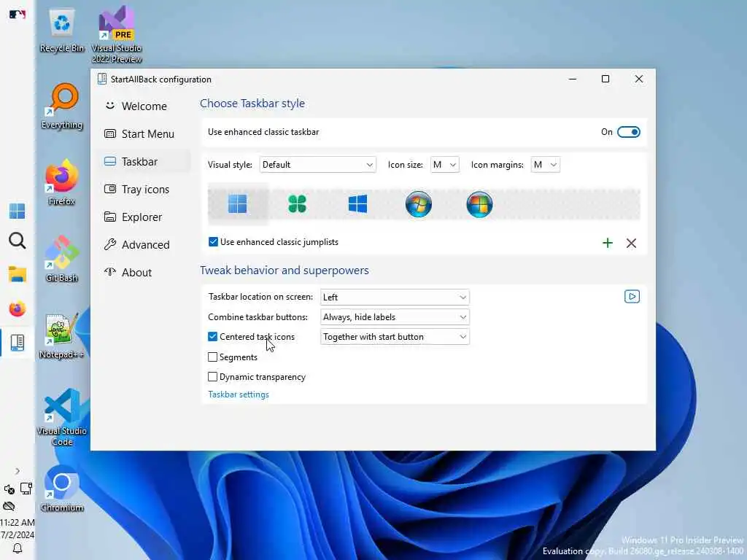Turn off enhanced classic taskbar toggle
The height and width of the screenshot is (560, 747).
tap(628, 132)
